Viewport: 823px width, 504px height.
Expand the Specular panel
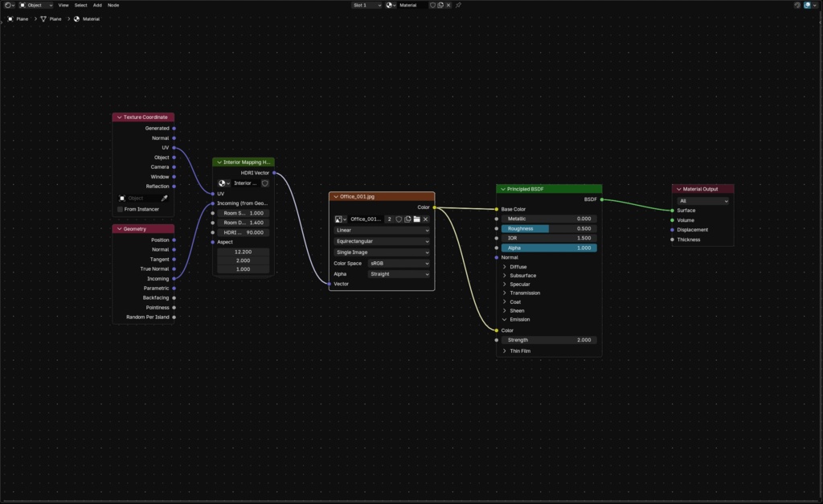click(x=505, y=284)
